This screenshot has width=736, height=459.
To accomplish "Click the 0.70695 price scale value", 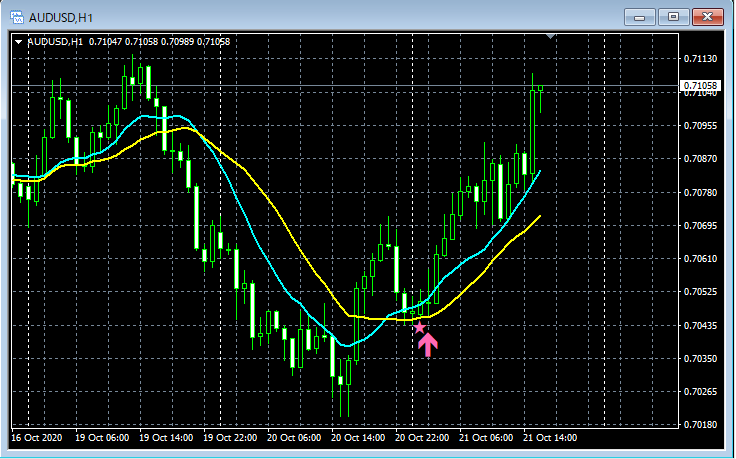I will pos(700,226).
